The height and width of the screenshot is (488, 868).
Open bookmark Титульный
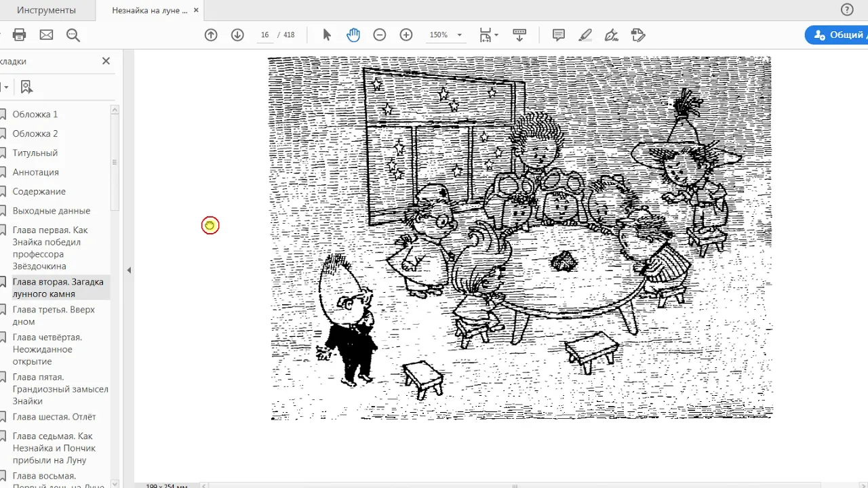tap(35, 152)
